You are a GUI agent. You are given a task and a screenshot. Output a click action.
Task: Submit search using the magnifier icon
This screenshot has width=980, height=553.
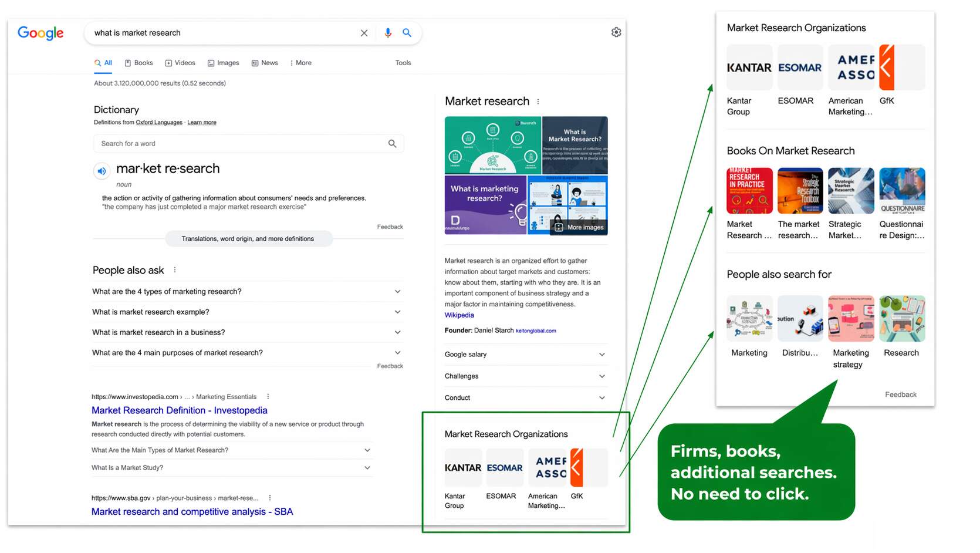tap(407, 33)
